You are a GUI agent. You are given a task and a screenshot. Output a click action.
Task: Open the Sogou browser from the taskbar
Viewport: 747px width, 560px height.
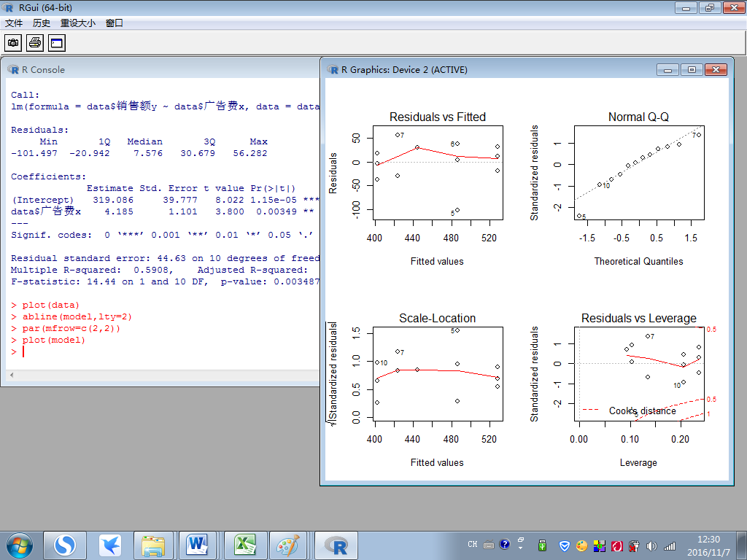point(65,545)
